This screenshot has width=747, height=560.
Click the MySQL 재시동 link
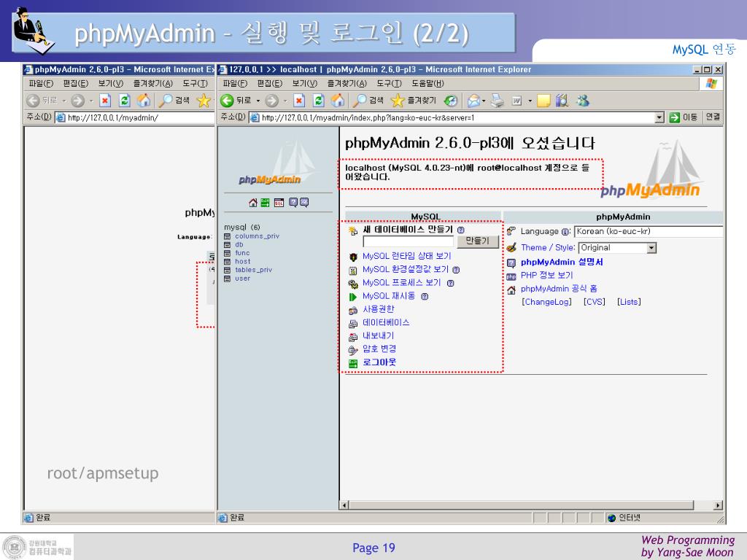[389, 296]
